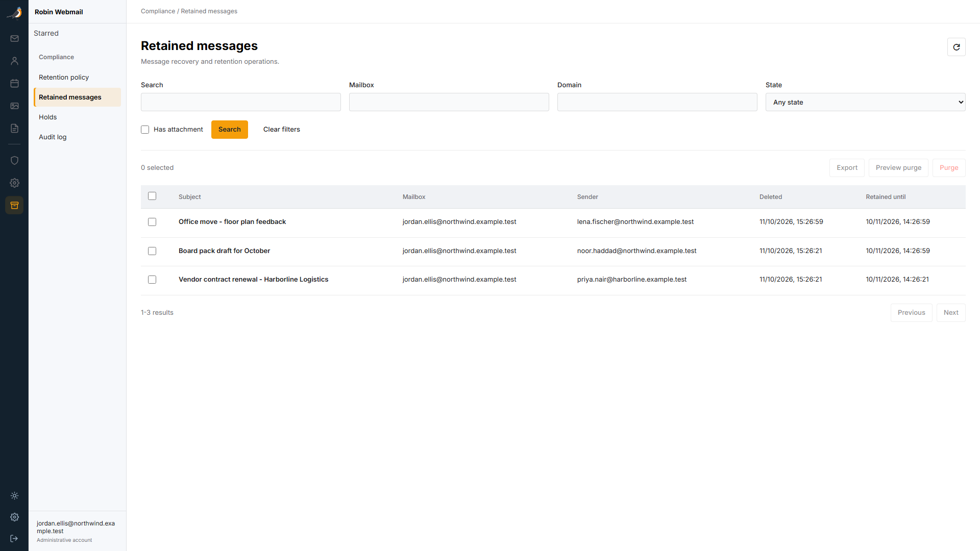Tick the select-all header checkbox
980x551 pixels.
[152, 196]
